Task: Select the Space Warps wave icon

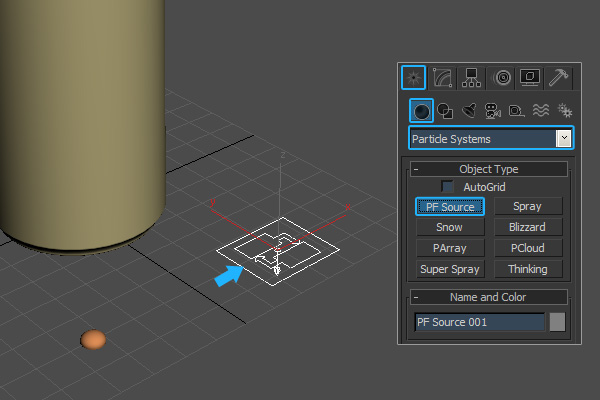Action: tap(540, 110)
